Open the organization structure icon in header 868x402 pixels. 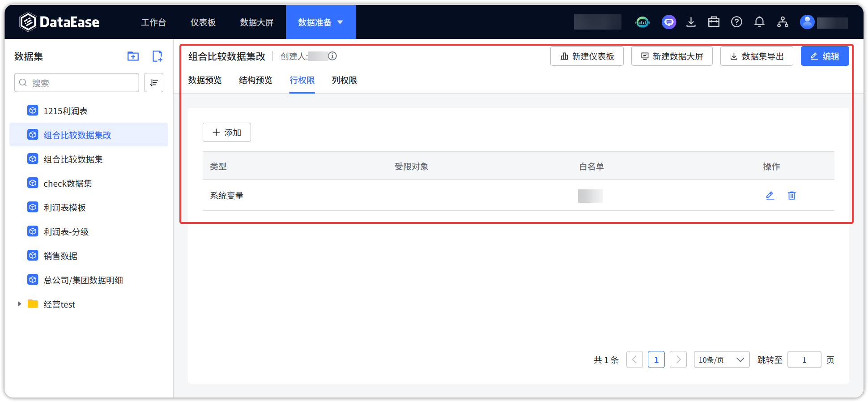(x=783, y=22)
